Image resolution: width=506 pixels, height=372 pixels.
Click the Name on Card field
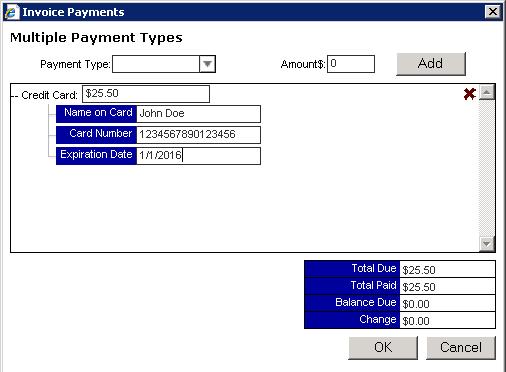199,114
